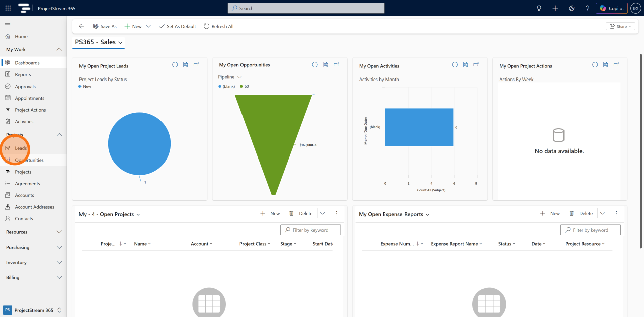Viewport: 644px width, 317px height.
Task: Open the KG account avatar menu
Action: click(635, 8)
